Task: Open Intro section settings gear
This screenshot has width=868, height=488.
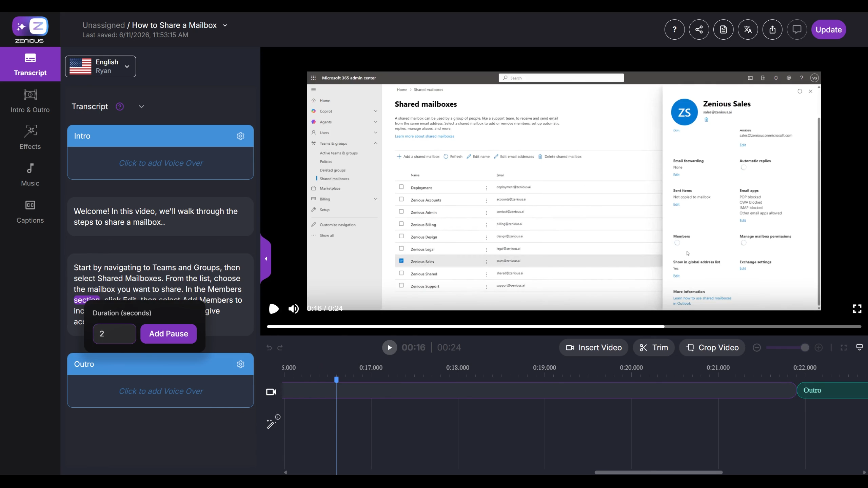Action: point(240,136)
